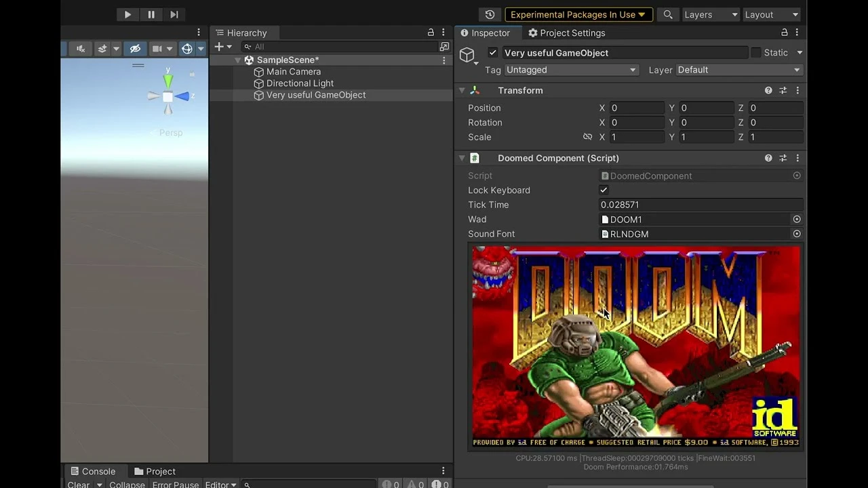
Task: Collapse the Transform component foldout
Action: [x=462, y=90]
